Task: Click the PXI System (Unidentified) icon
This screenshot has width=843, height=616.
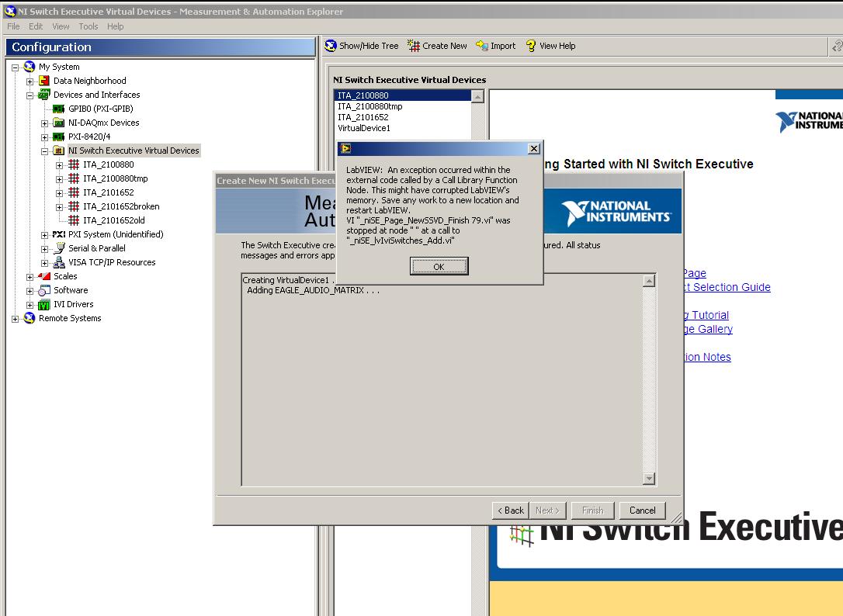Action: coord(58,234)
